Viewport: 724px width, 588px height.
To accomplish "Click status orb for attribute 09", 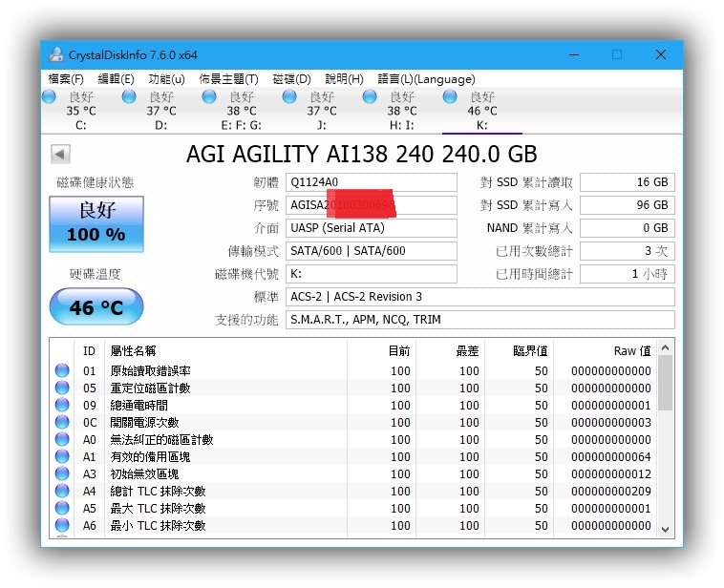I will (62, 405).
